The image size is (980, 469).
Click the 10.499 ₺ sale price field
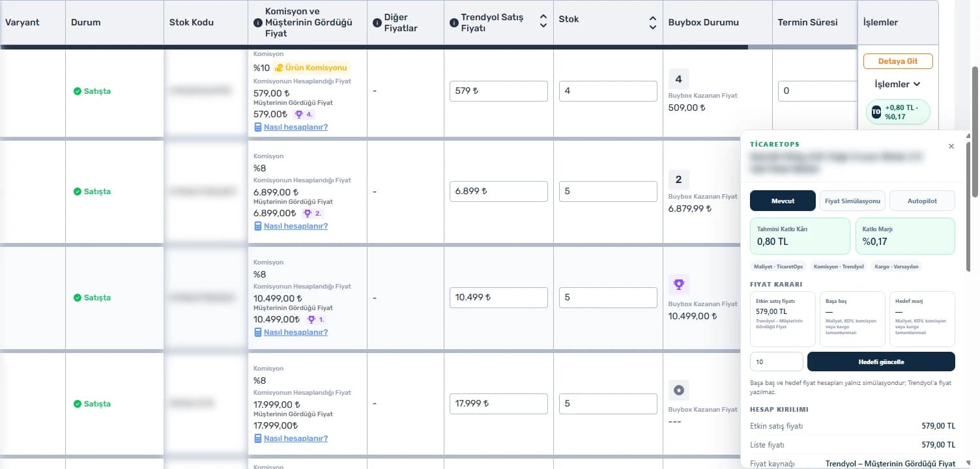[498, 298]
